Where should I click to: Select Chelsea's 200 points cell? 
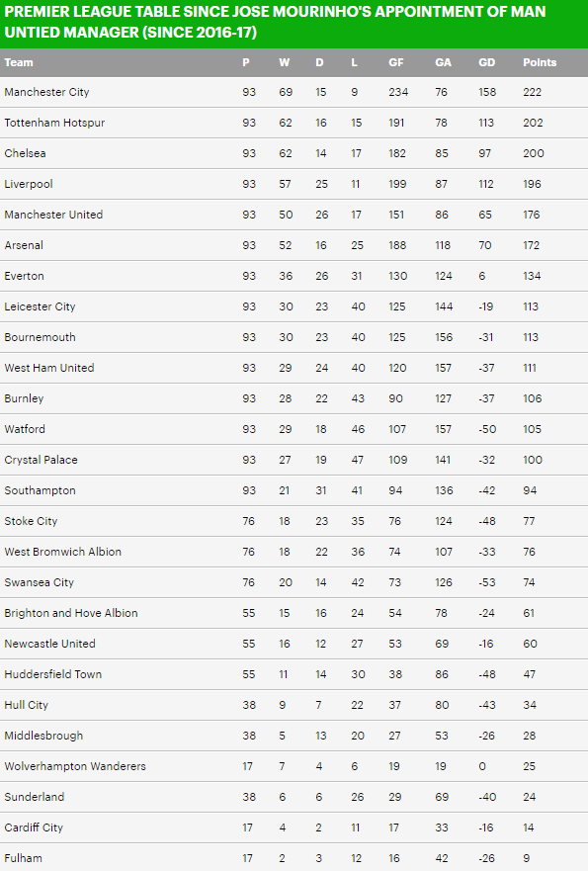(533, 153)
